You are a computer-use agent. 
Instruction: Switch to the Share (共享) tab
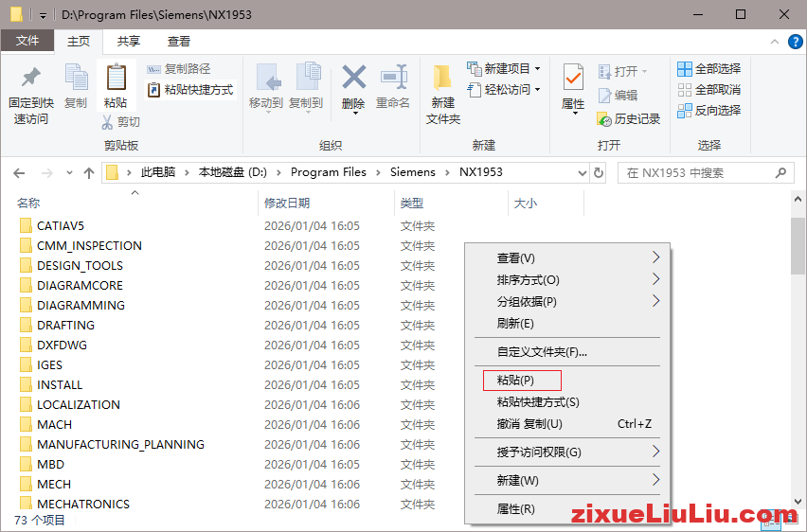[129, 41]
